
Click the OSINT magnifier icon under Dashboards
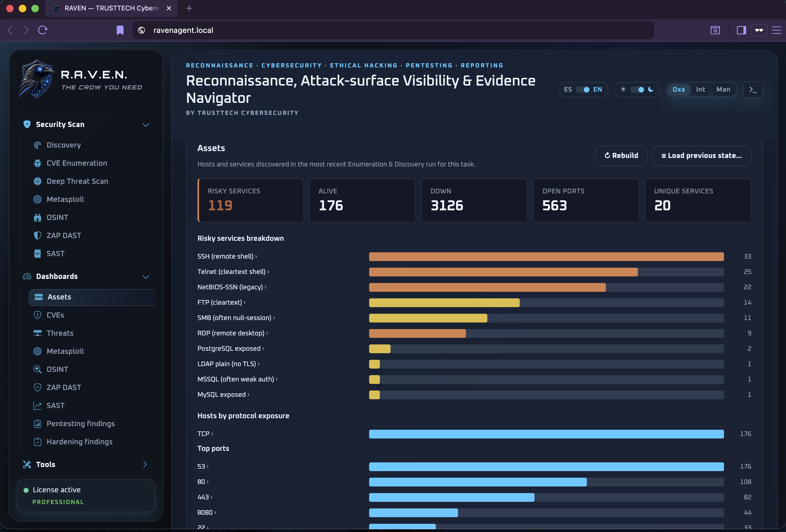(x=38, y=369)
